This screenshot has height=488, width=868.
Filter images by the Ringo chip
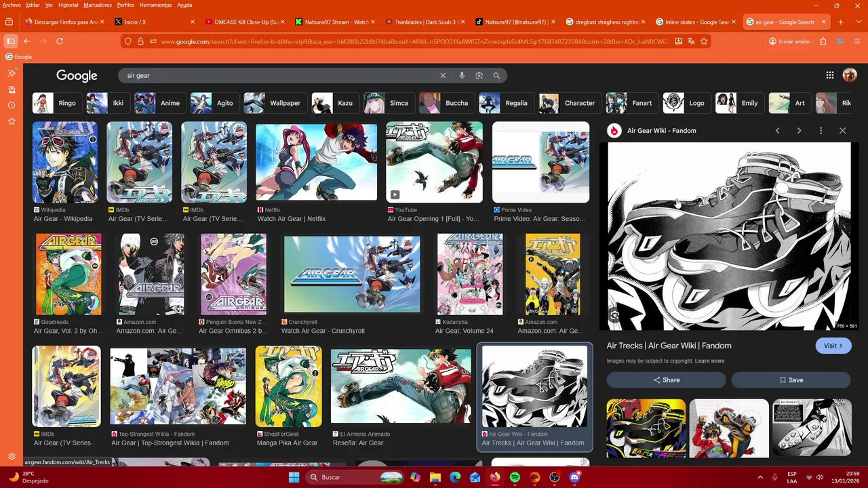(x=57, y=103)
